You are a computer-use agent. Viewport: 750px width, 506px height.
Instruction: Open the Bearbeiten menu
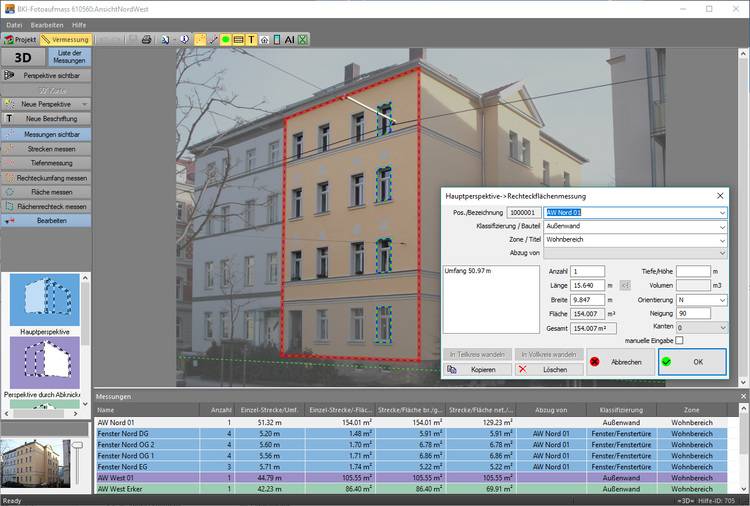click(x=46, y=23)
